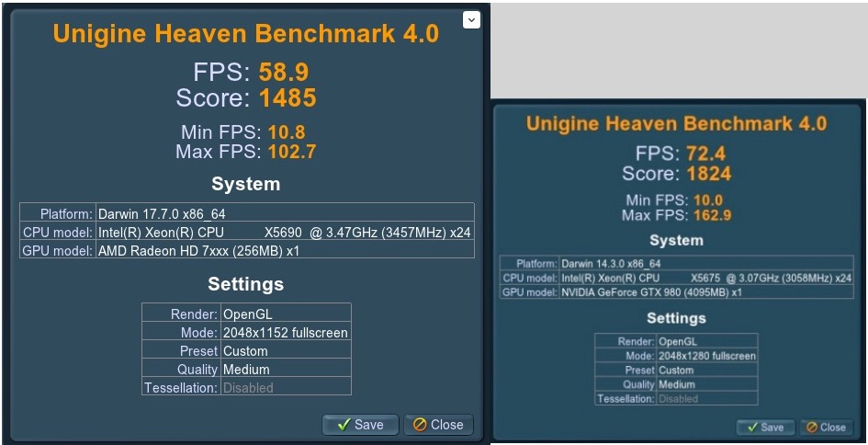Click the Min FPS value 10.8
Viewport: 868px width, 445px height.
tap(287, 132)
